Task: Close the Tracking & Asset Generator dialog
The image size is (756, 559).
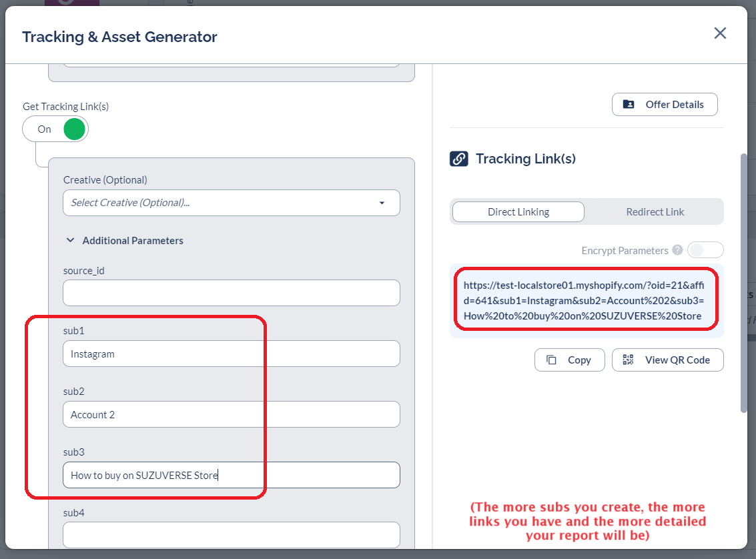Action: pyautogui.click(x=720, y=33)
